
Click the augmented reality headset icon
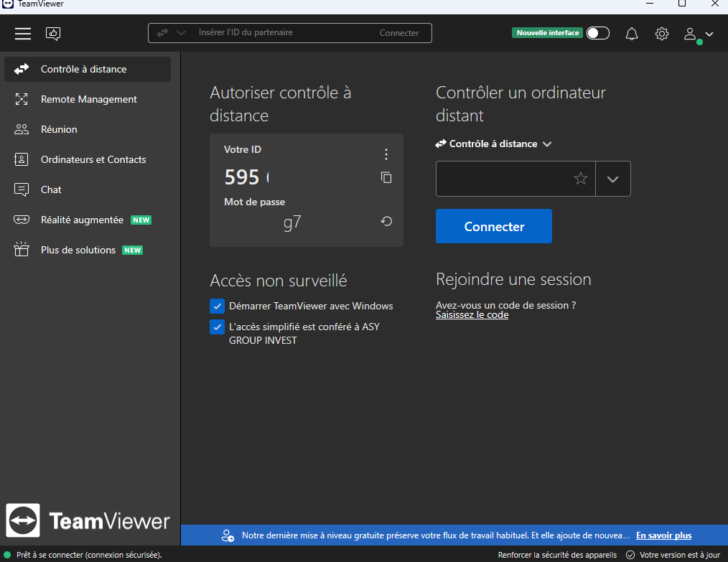(22, 220)
